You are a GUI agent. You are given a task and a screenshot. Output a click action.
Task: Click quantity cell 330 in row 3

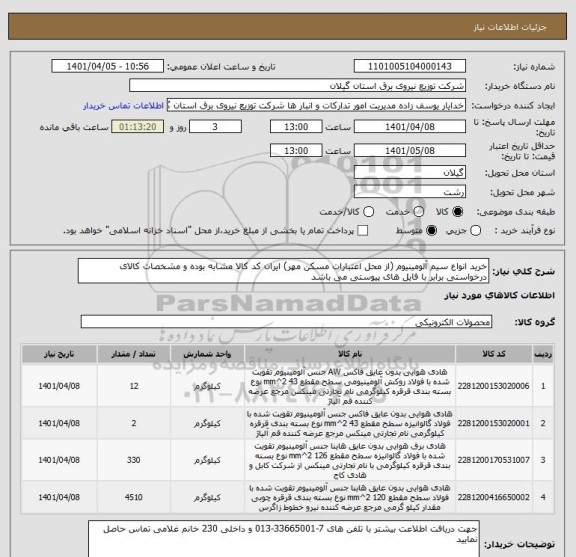(134, 460)
